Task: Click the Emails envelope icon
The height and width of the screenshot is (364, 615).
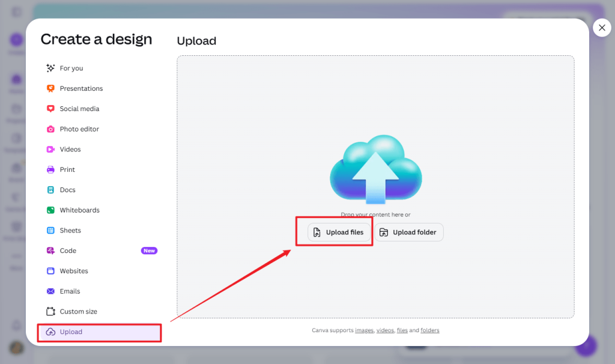Action: (x=50, y=291)
